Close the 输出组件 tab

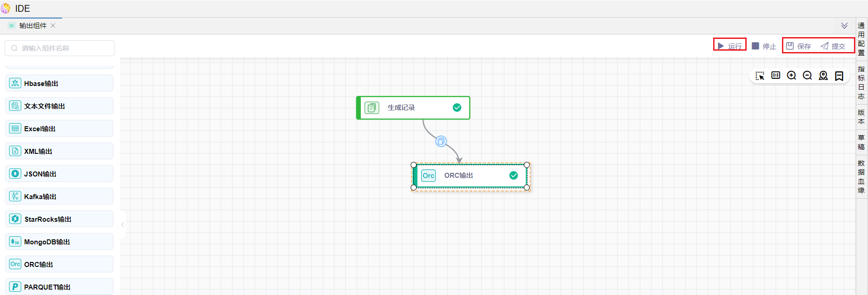click(x=53, y=26)
